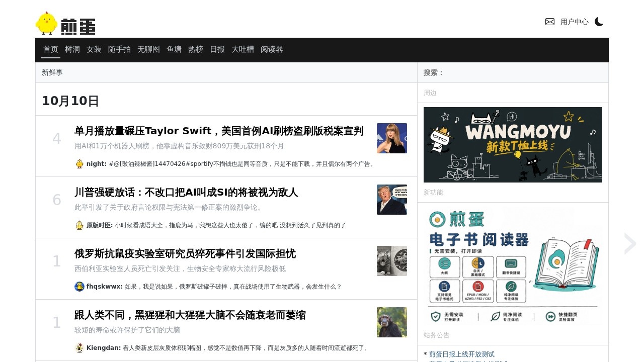This screenshot has width=644, height=362.
Task: Go to 日报 in the nav bar
Action: click(217, 49)
